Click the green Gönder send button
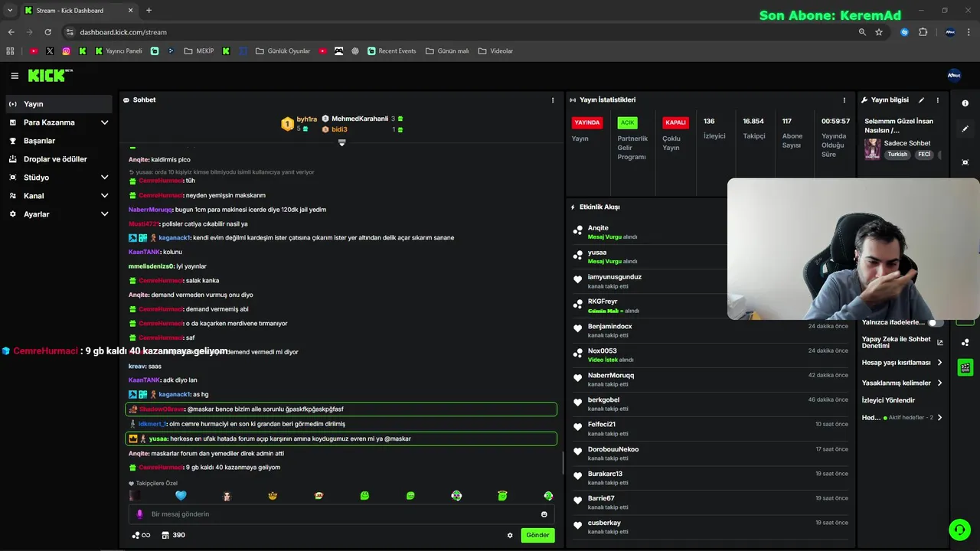This screenshot has width=980, height=551. pos(537,536)
